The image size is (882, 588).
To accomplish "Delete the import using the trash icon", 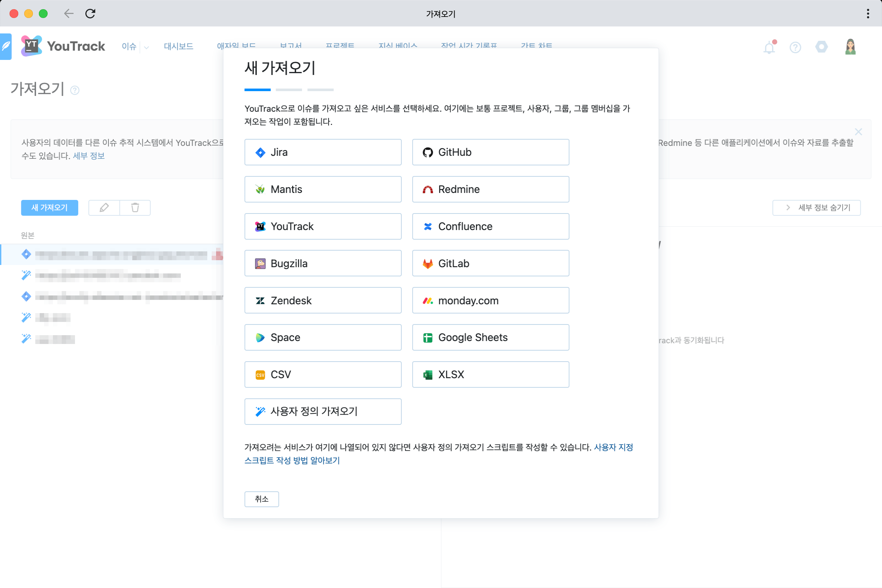I will pos(135,207).
